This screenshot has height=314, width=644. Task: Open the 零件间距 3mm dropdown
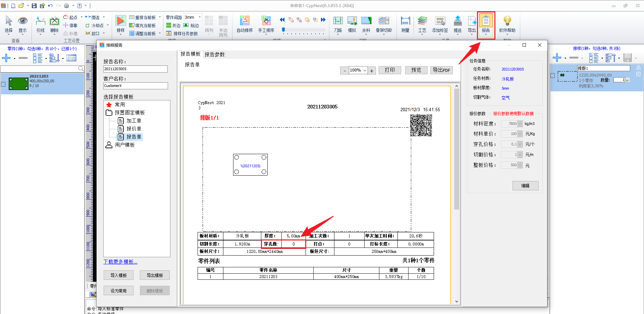tap(200, 17)
